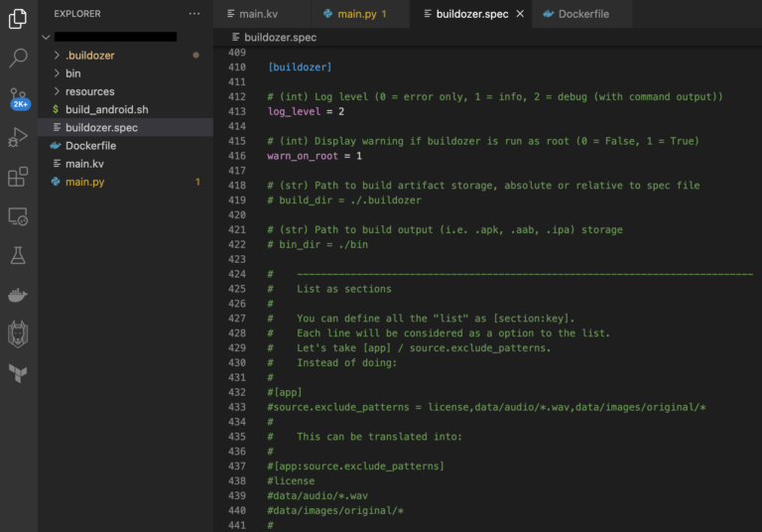Click the Explorer more actions ellipsis
This screenshot has height=532, width=762.
tap(194, 14)
